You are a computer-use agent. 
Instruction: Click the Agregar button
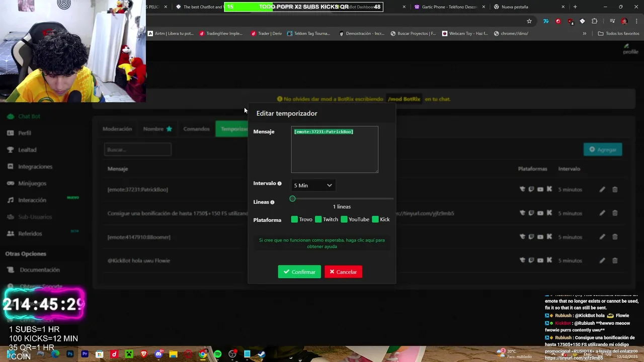click(603, 149)
